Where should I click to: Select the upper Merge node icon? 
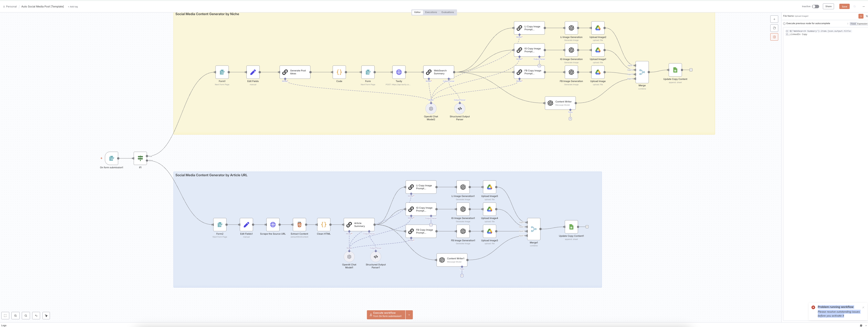pyautogui.click(x=642, y=72)
